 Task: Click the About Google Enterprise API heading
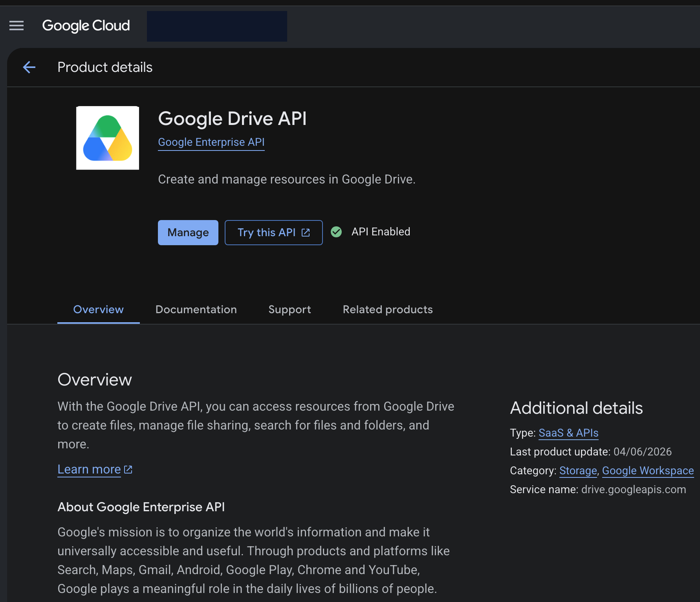click(141, 507)
